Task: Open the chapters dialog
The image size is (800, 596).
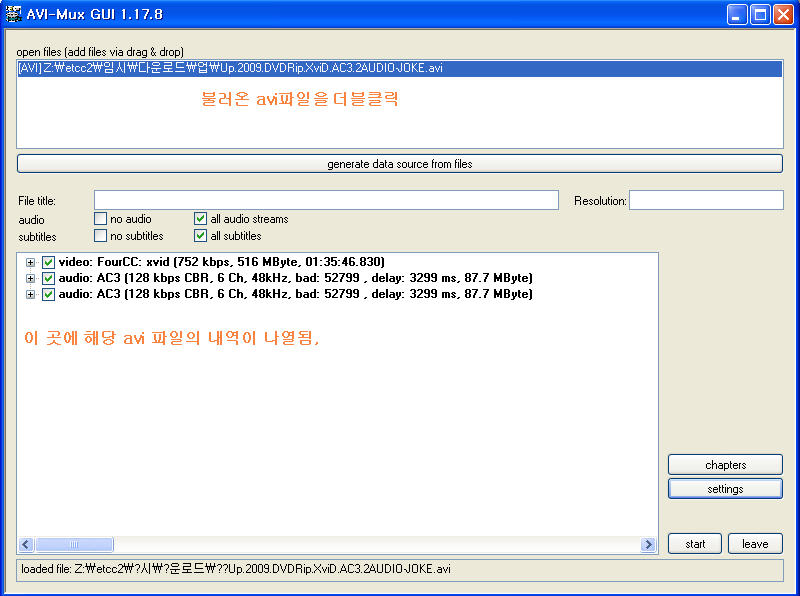Action: pyautogui.click(x=725, y=465)
